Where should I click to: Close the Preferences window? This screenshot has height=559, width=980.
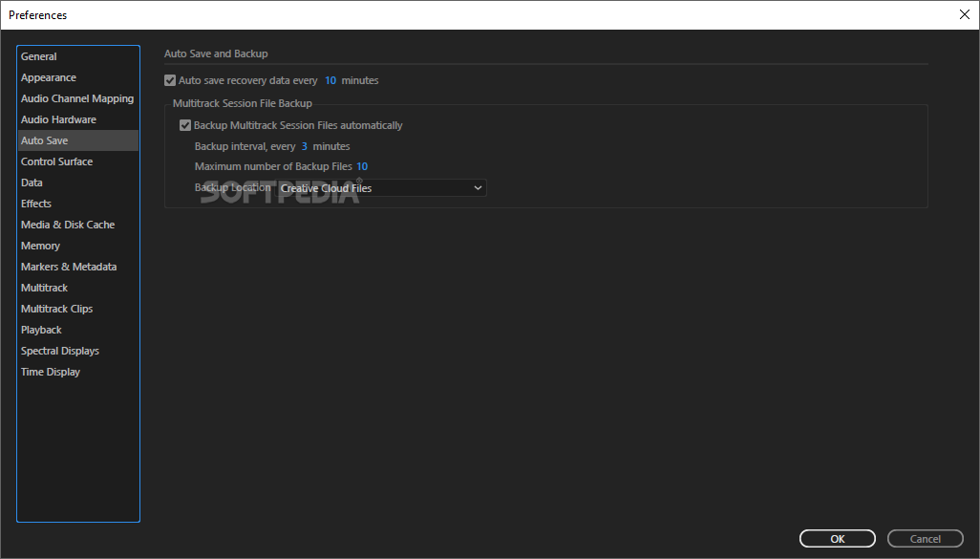pyautogui.click(x=965, y=14)
